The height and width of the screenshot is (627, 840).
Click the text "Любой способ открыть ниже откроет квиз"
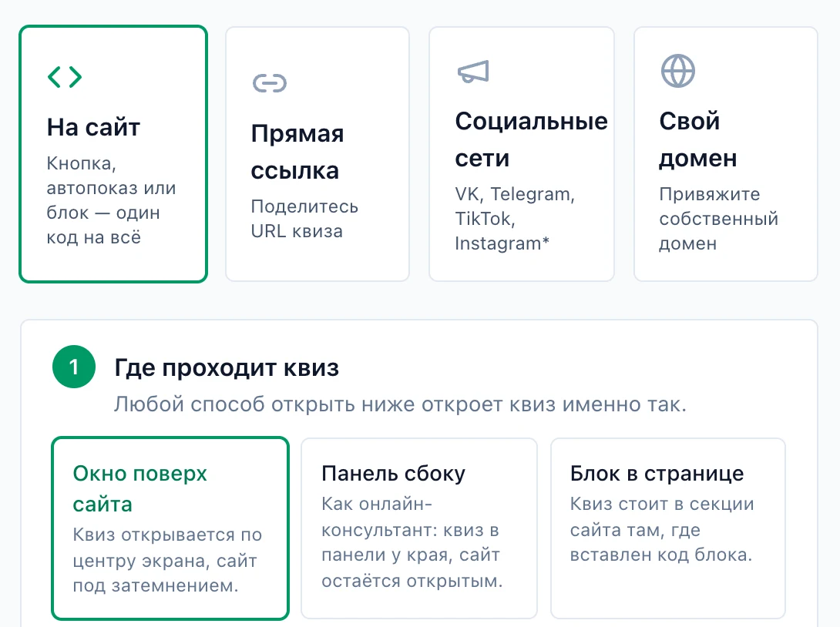point(334,404)
